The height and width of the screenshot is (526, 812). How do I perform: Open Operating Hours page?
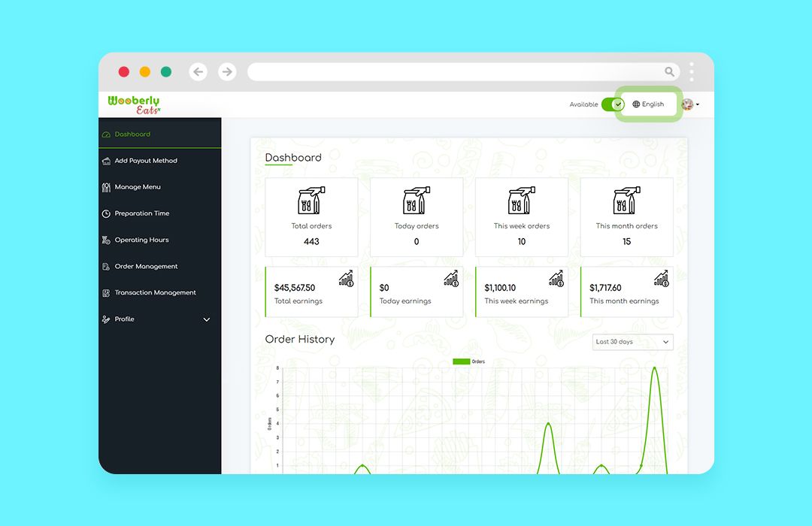(160, 240)
